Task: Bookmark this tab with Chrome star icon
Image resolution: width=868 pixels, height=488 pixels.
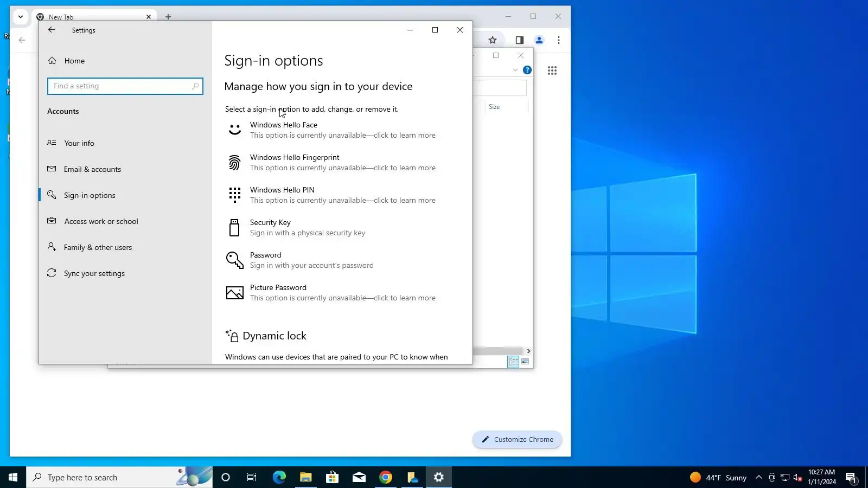Action: (493, 40)
